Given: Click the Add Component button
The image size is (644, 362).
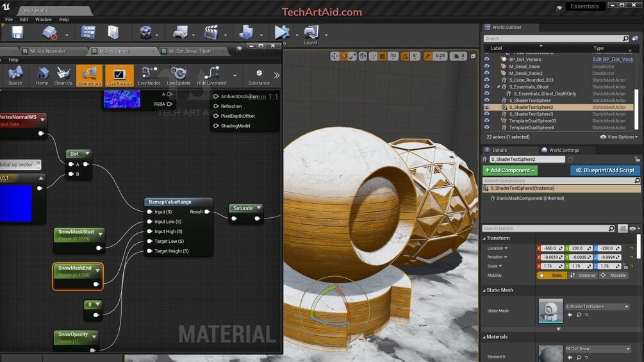Looking at the screenshot, I should pyautogui.click(x=509, y=170).
